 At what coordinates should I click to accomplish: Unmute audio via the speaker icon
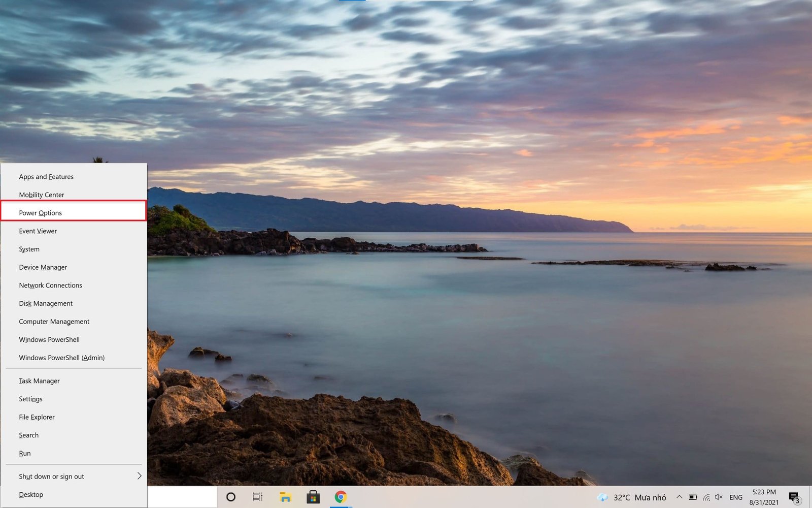pyautogui.click(x=719, y=497)
